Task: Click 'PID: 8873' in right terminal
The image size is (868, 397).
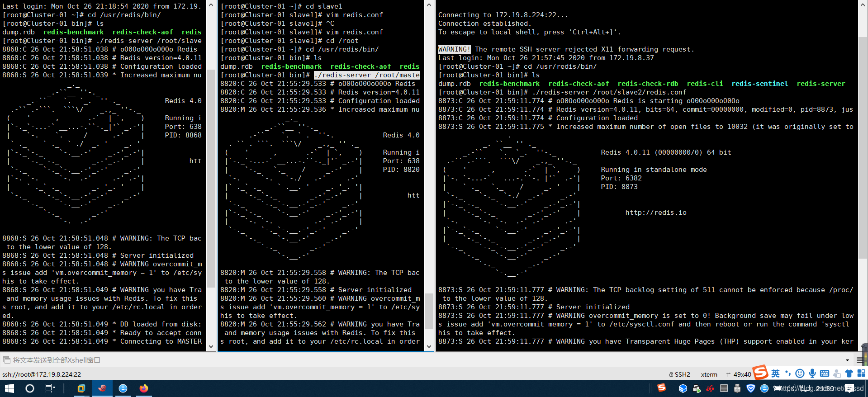Action: coord(619,187)
